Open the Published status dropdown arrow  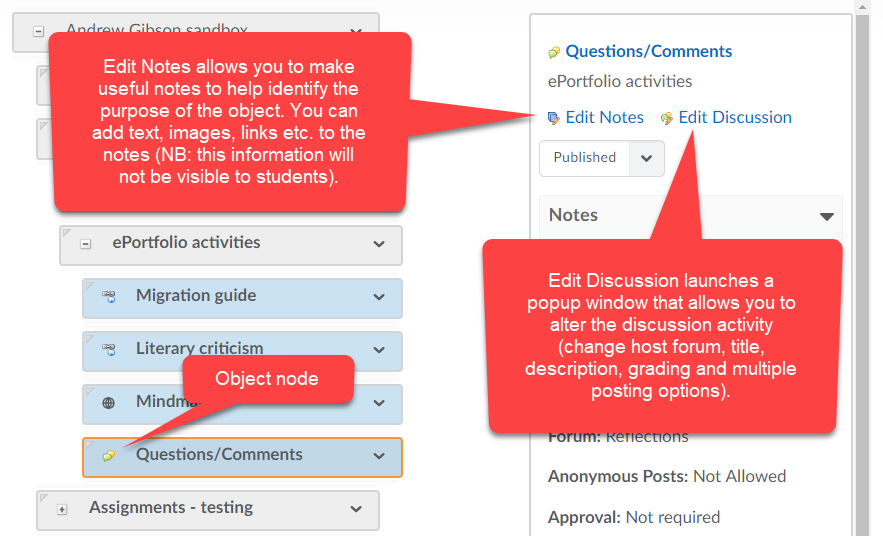[x=646, y=158]
